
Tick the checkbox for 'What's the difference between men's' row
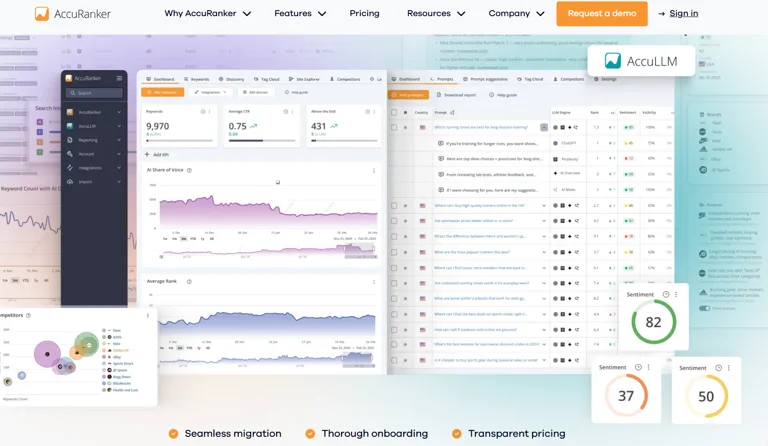pyautogui.click(x=394, y=236)
